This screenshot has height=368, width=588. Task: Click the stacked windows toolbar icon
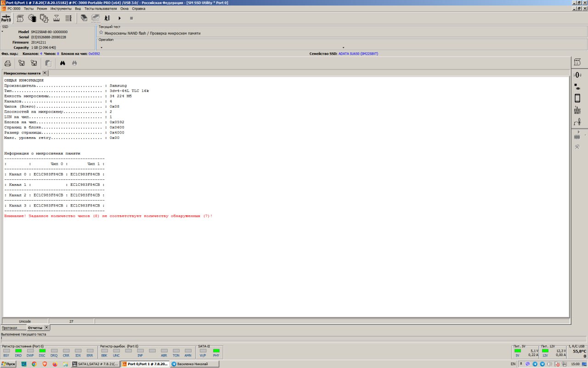(84, 18)
